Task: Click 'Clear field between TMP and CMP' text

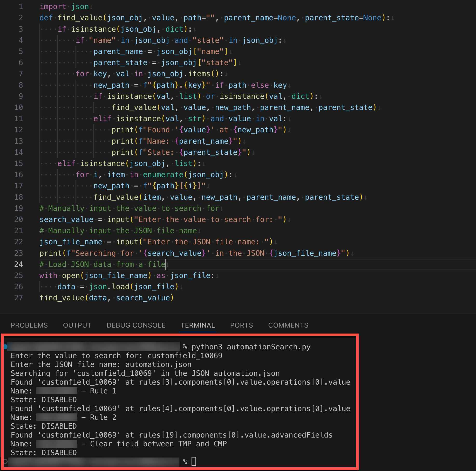Action: click(x=158, y=444)
